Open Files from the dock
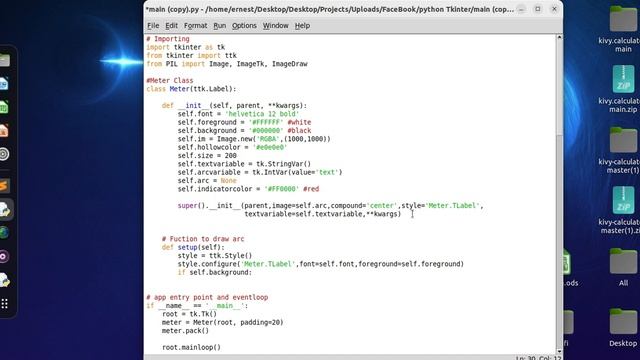This screenshot has width=640, height=360. pos(4,60)
